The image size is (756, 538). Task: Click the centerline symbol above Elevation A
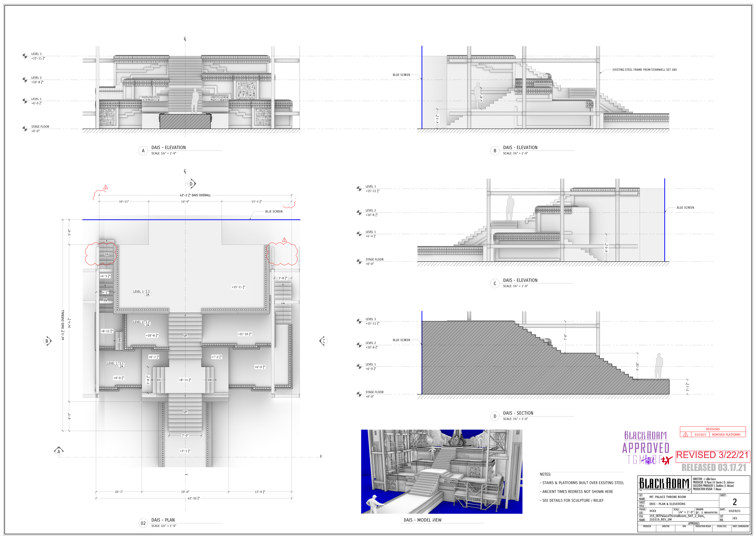(185, 39)
